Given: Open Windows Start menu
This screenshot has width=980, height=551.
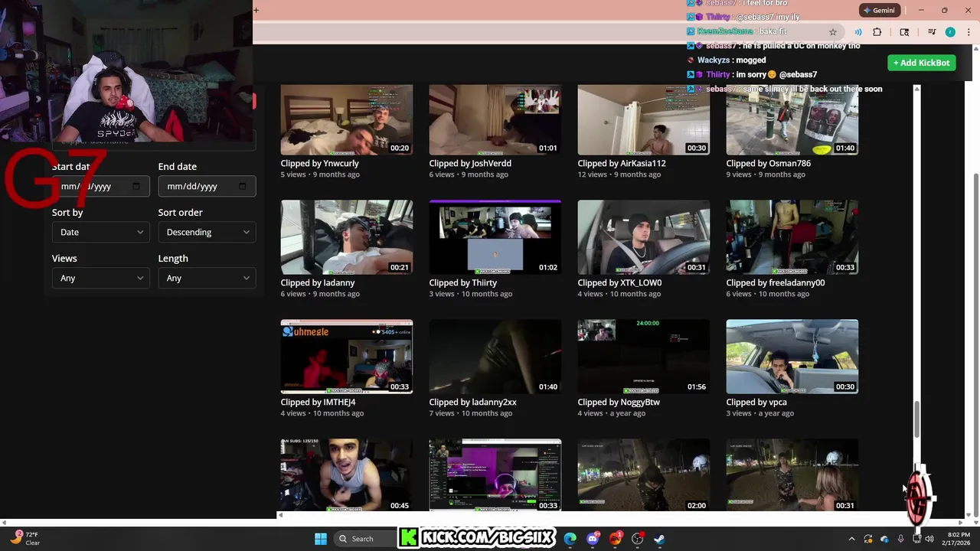Looking at the screenshot, I should (321, 539).
